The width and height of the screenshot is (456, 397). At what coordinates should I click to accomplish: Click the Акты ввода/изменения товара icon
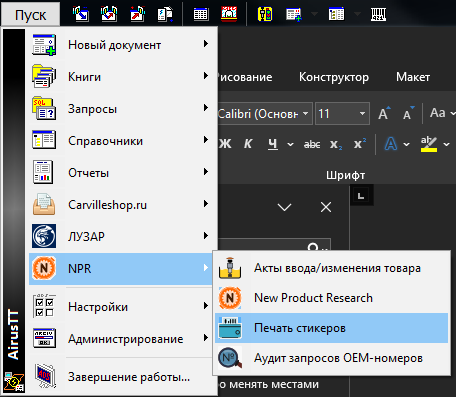(x=230, y=268)
